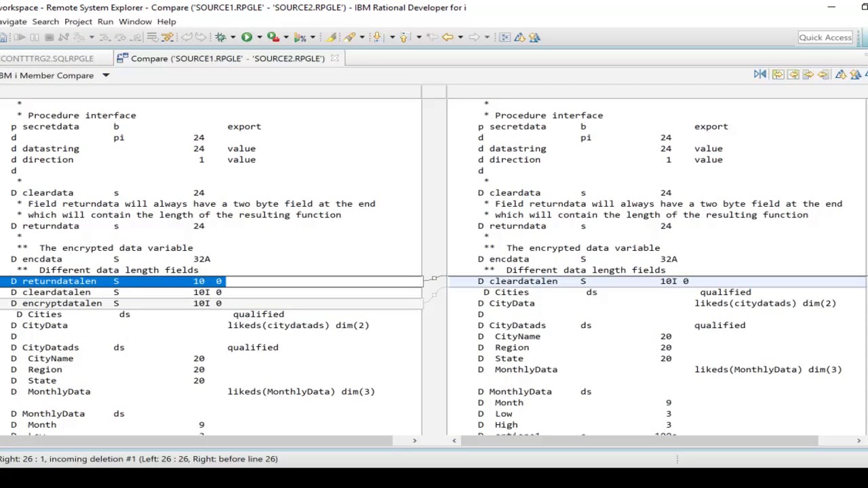
Task: Go to Next Annotation icon
Action: 377,37
